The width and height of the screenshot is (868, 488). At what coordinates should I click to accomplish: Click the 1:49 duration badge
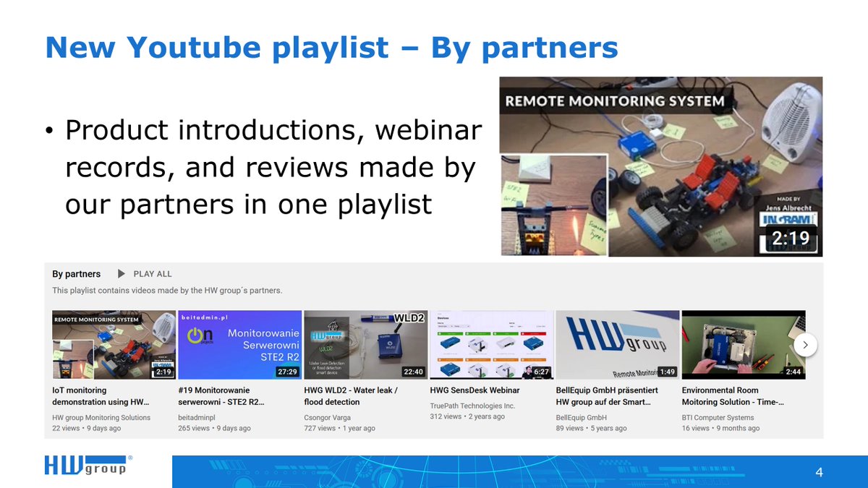668,372
